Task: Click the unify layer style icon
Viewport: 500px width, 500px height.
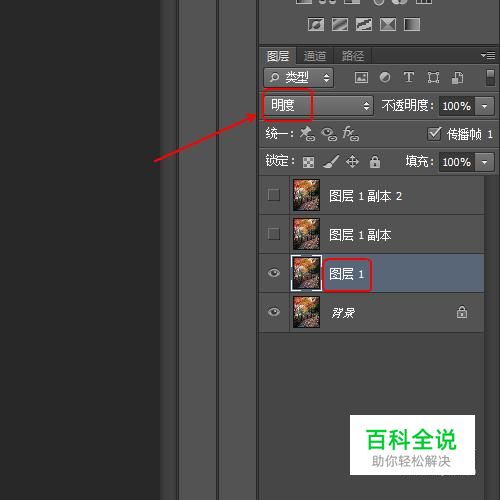Action: pos(351,134)
